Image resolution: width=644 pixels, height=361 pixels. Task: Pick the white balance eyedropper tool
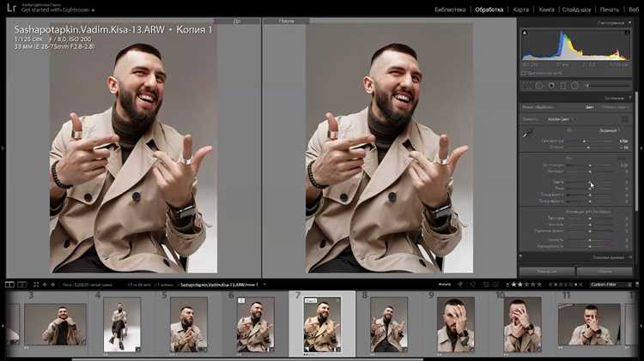click(x=527, y=133)
